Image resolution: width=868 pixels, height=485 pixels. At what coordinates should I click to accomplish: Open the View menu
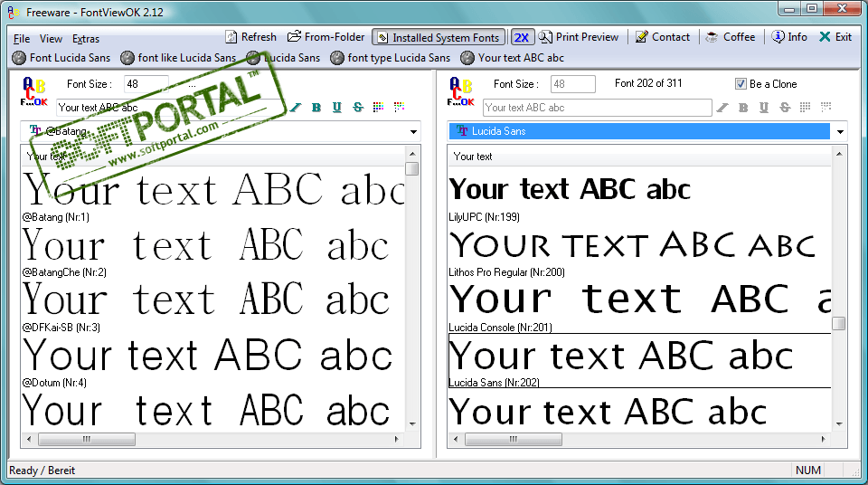point(51,39)
